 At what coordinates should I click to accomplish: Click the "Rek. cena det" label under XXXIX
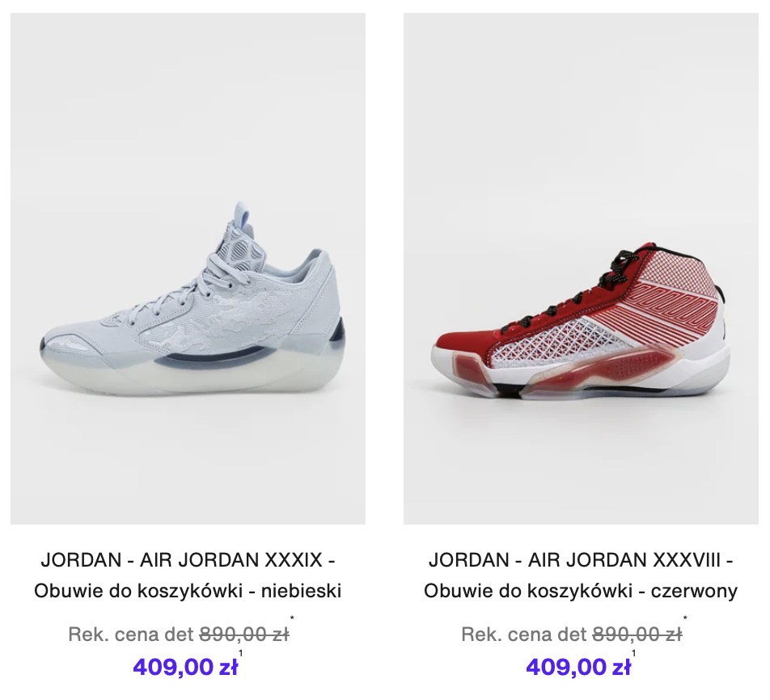pos(131,635)
